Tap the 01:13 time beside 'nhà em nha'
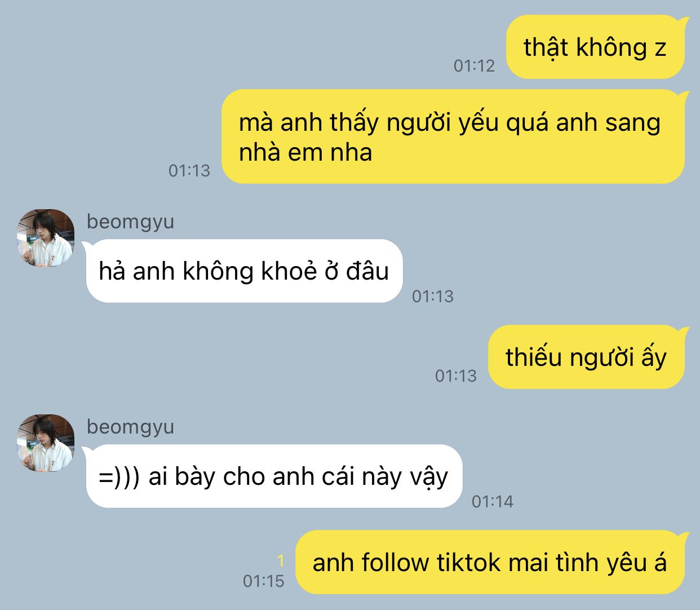The height and width of the screenshot is (610, 700). tap(189, 170)
